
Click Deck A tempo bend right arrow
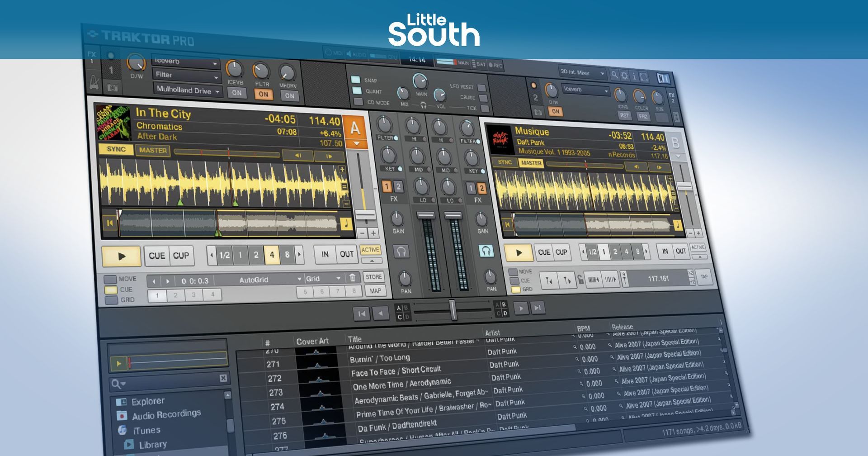click(x=329, y=156)
